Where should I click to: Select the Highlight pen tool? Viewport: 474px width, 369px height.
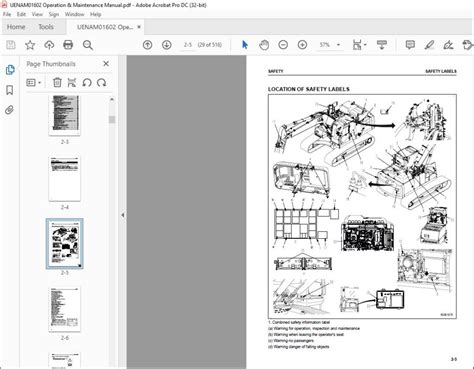(x=429, y=45)
